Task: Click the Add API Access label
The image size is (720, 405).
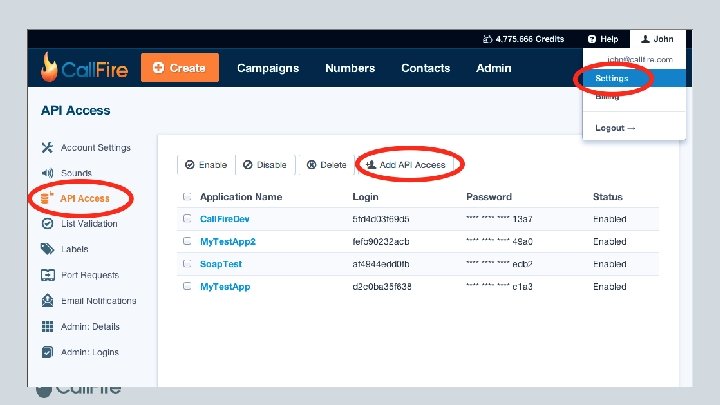Action: [412, 164]
